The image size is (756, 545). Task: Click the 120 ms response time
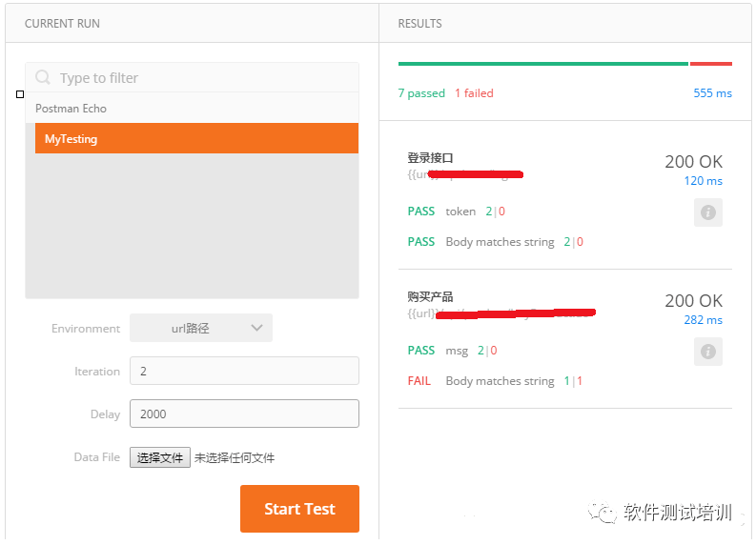pos(703,181)
